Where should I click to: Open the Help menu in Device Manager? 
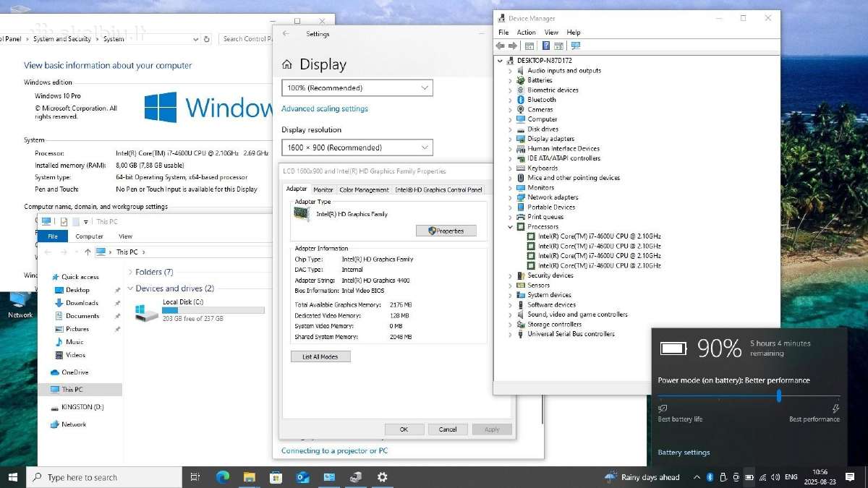coord(574,33)
